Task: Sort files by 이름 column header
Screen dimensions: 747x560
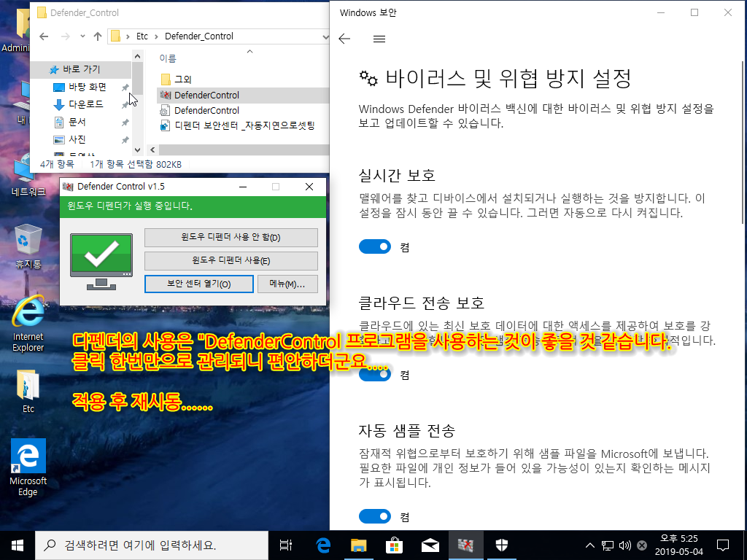Action: tap(168, 58)
